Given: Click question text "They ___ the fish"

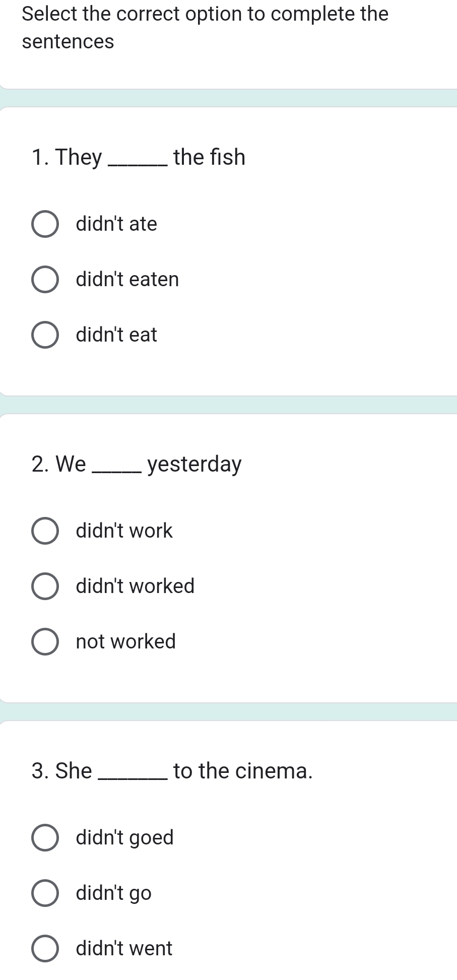Looking at the screenshot, I should [138, 157].
